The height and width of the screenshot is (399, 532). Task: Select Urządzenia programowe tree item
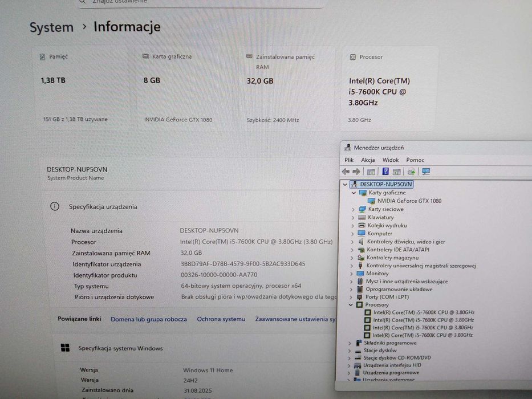tap(391, 373)
